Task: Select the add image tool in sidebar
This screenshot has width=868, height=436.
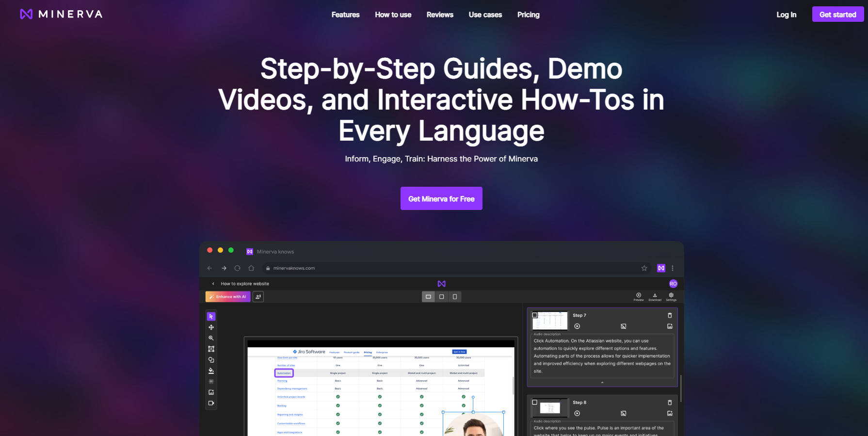Action: [211, 392]
